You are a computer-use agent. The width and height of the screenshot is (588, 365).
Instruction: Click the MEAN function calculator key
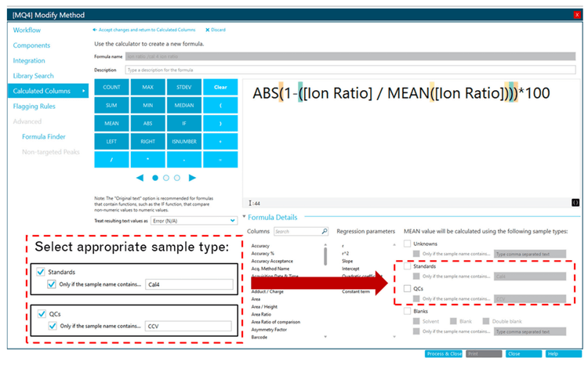(111, 123)
